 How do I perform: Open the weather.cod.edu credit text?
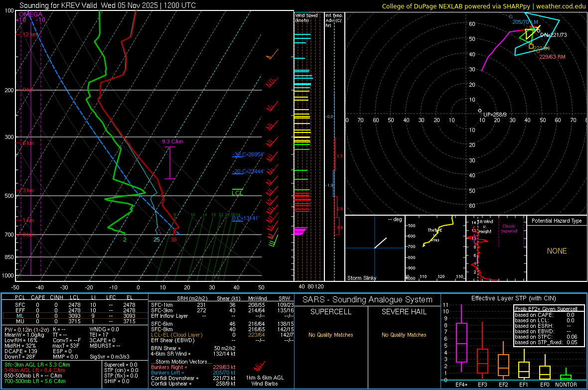click(483, 6)
